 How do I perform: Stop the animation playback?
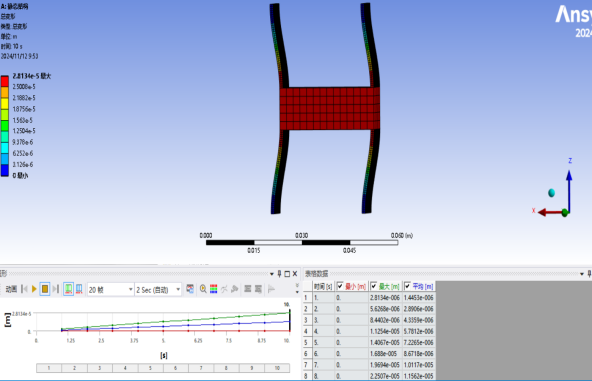[45, 289]
